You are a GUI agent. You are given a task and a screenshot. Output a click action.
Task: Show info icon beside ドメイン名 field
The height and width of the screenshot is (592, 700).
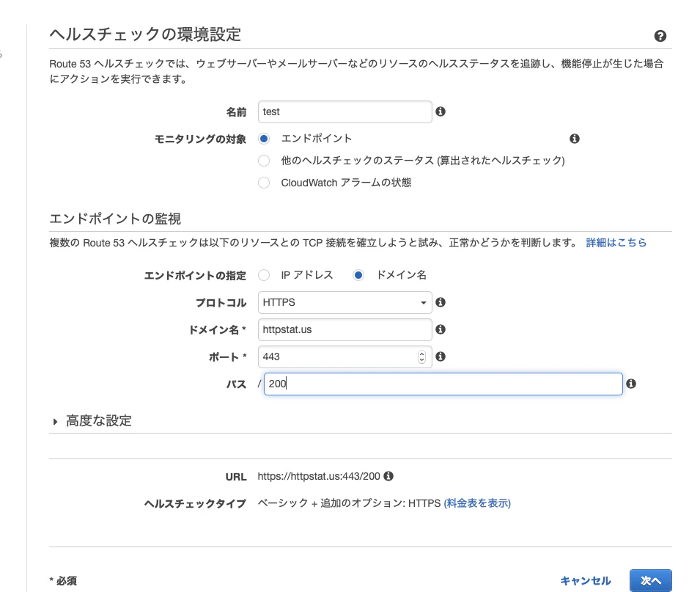tap(441, 329)
